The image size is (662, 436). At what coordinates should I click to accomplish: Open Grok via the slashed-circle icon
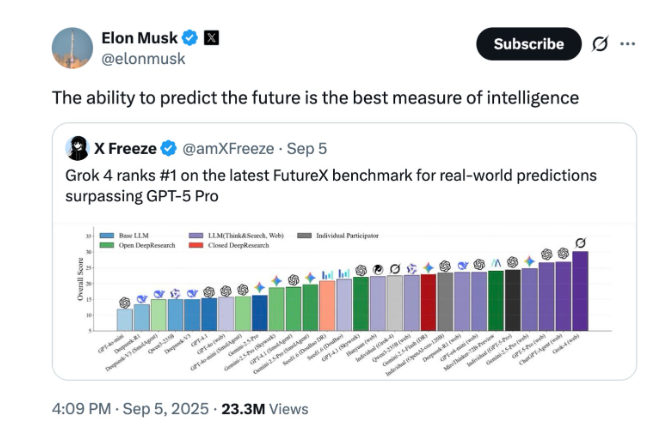point(601,44)
